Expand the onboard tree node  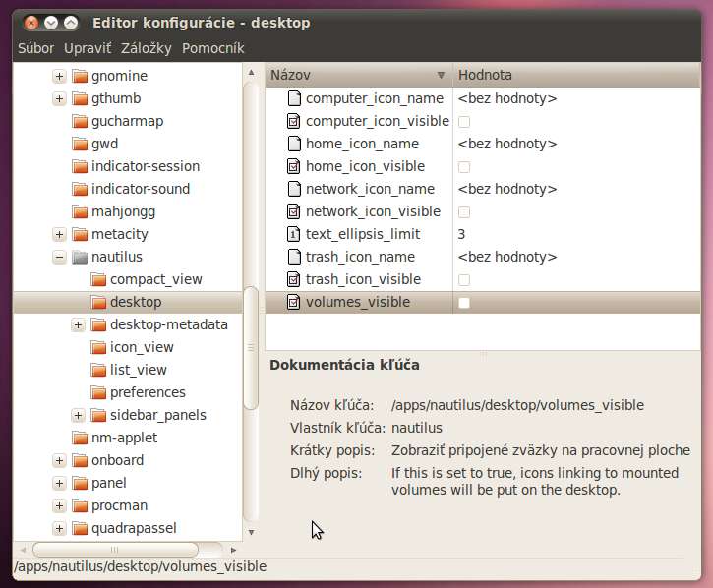(59, 461)
